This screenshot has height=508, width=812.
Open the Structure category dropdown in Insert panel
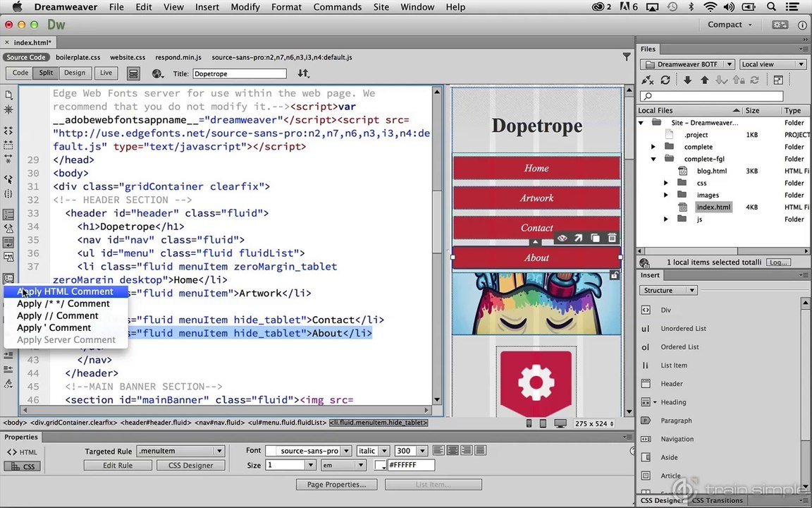pos(668,290)
